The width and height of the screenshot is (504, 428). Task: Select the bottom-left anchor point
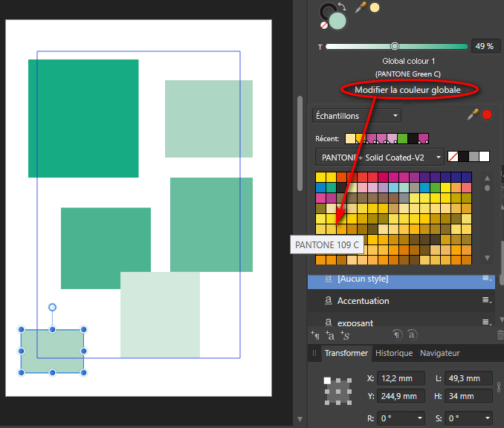tap(327, 403)
